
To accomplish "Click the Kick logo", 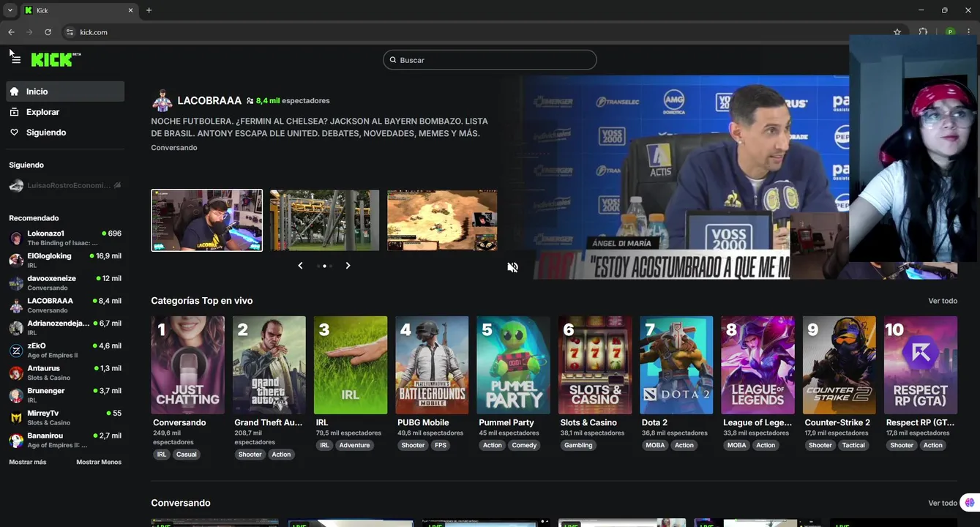I will pyautogui.click(x=56, y=60).
